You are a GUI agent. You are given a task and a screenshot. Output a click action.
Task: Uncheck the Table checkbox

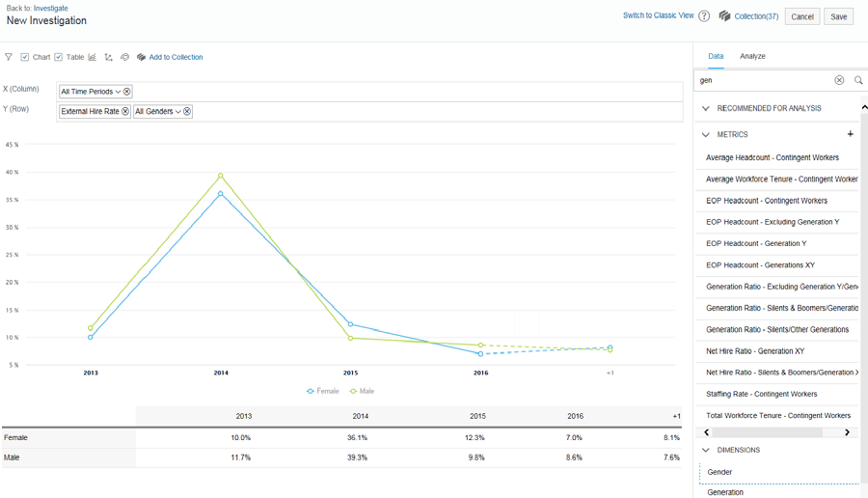click(58, 57)
